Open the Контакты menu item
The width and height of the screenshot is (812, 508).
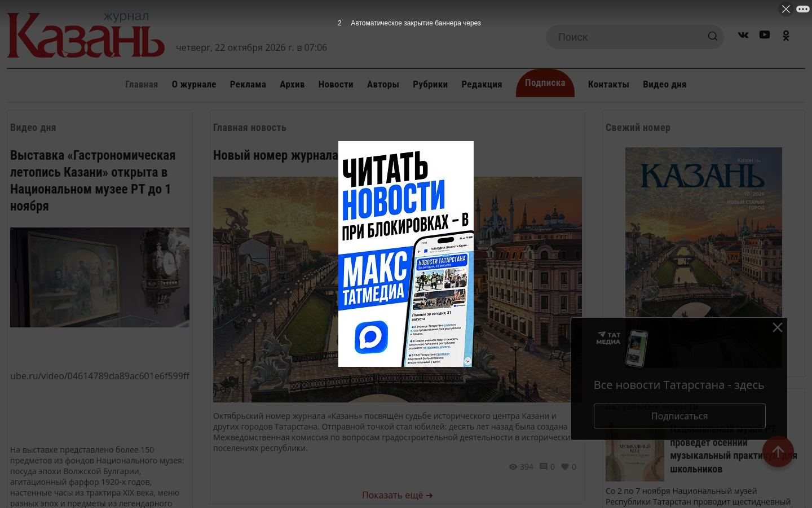(608, 85)
